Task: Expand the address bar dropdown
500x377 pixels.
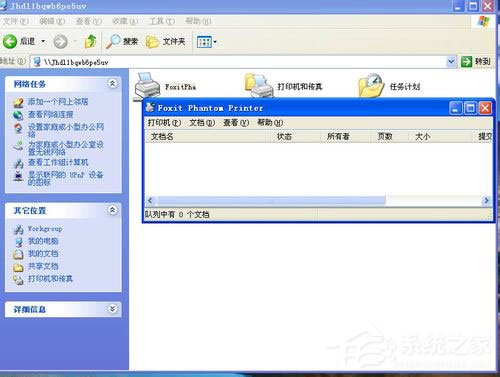Action: coord(451,61)
